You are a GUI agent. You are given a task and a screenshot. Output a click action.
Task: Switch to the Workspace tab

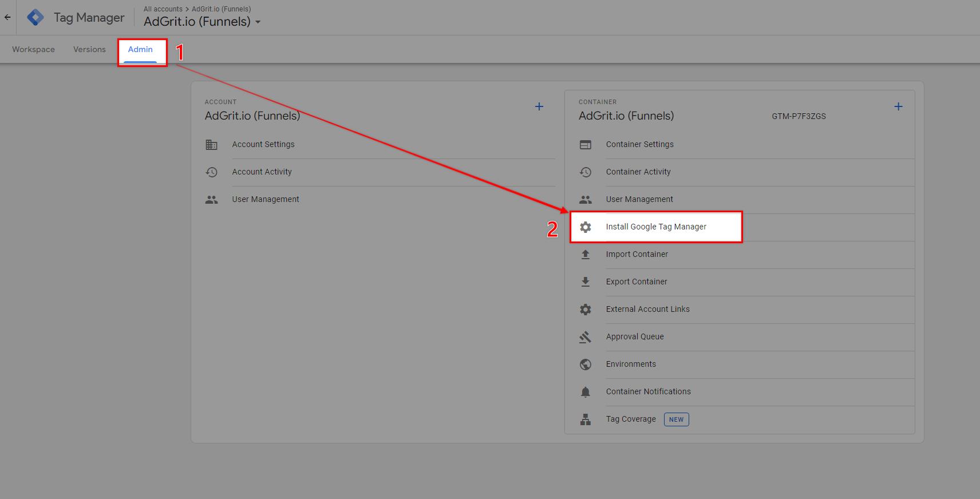click(x=33, y=49)
